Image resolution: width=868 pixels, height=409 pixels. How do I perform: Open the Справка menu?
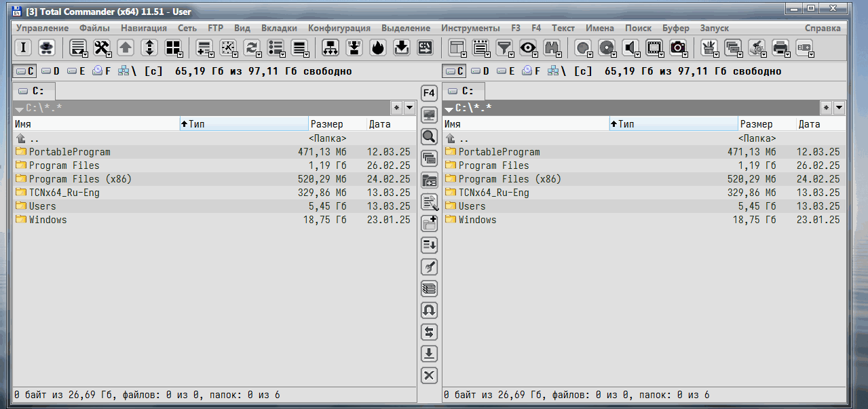(823, 28)
